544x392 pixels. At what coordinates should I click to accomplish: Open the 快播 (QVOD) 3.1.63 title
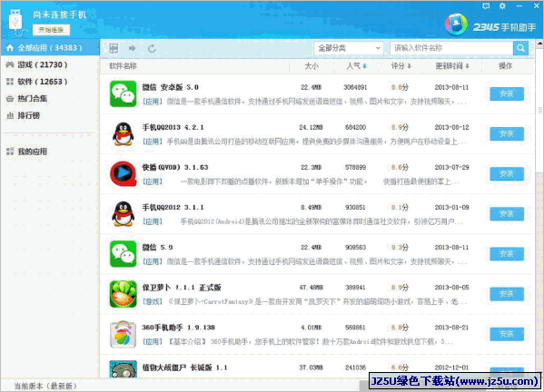pyautogui.click(x=175, y=167)
